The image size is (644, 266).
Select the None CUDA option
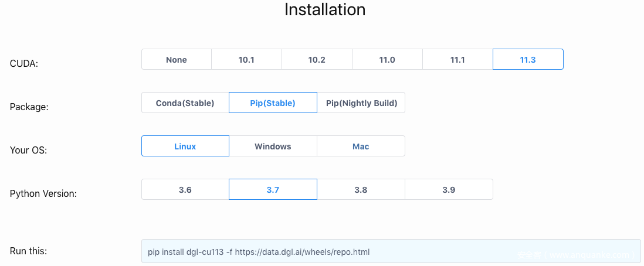[177, 60]
